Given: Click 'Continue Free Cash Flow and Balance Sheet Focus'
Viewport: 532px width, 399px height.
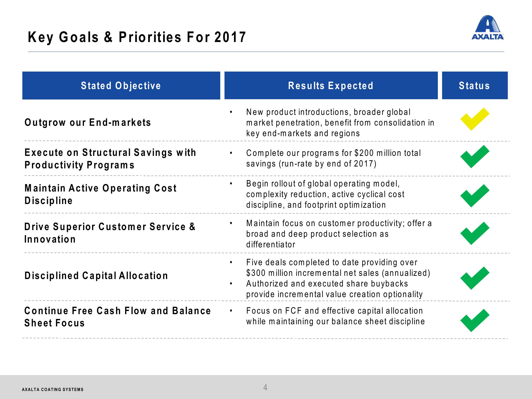Looking at the screenshot, I should click(118, 317).
